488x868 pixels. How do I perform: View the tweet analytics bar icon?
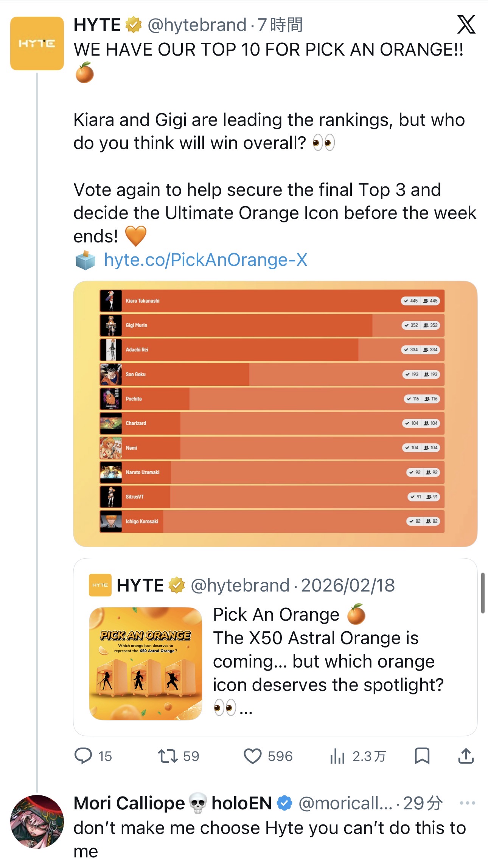(337, 756)
